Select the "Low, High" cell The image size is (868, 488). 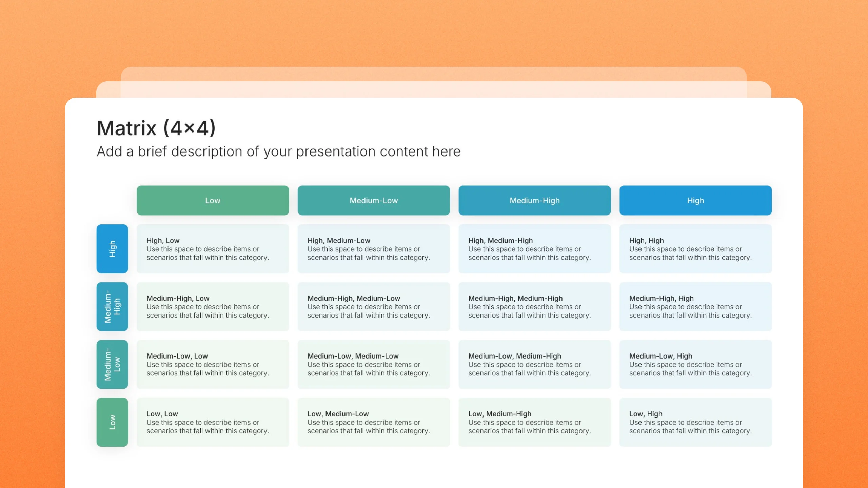click(x=695, y=422)
